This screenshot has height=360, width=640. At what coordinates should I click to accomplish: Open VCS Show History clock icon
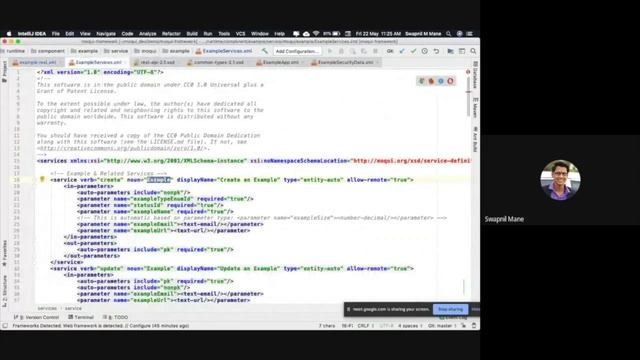(x=425, y=51)
